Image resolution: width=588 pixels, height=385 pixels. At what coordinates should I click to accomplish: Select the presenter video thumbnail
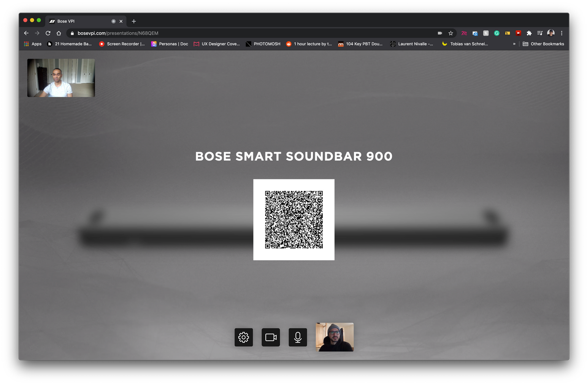click(x=61, y=78)
